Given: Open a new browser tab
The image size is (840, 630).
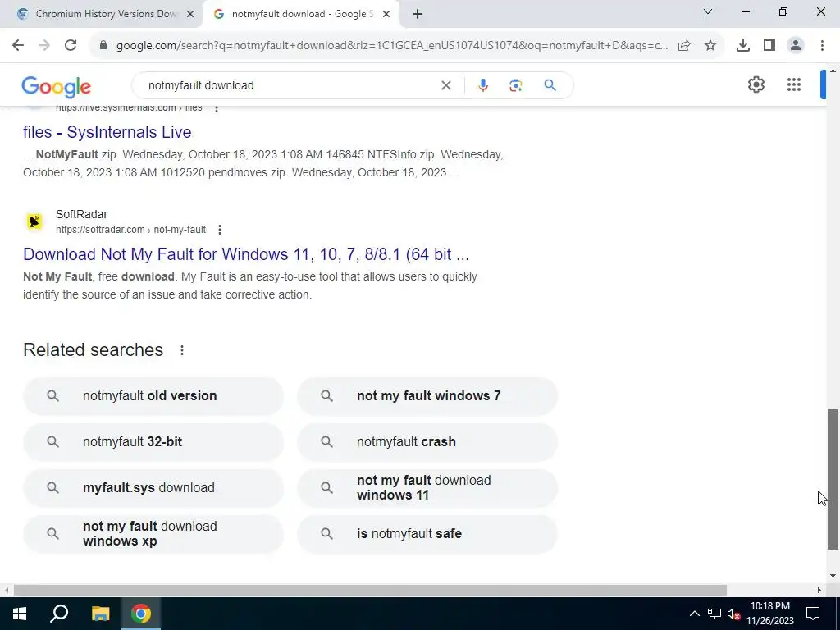Looking at the screenshot, I should pos(418,15).
